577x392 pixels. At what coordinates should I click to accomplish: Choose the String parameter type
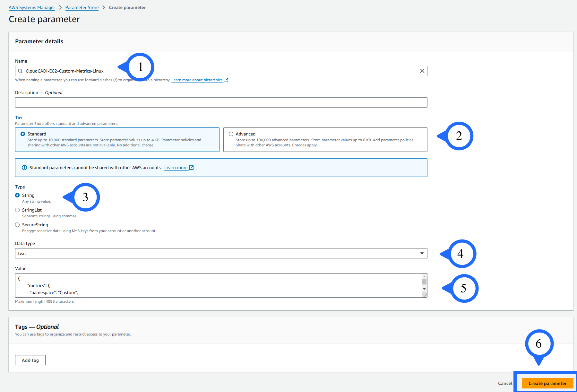[17, 195]
